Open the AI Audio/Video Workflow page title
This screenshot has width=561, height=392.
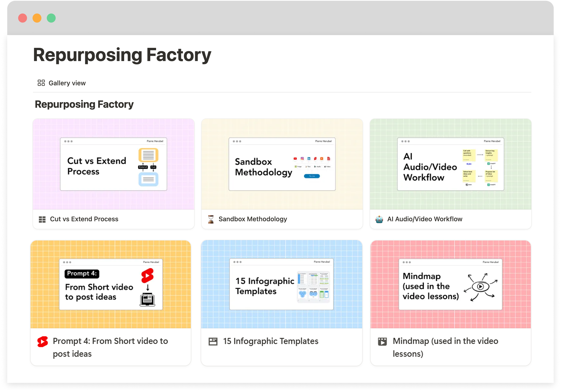click(x=425, y=219)
